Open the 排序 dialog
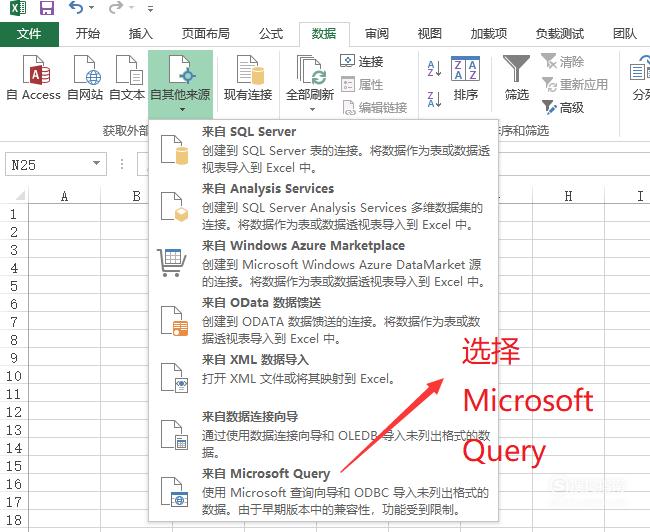Screen dimensions: 650x532 pyautogui.click(x=466, y=78)
